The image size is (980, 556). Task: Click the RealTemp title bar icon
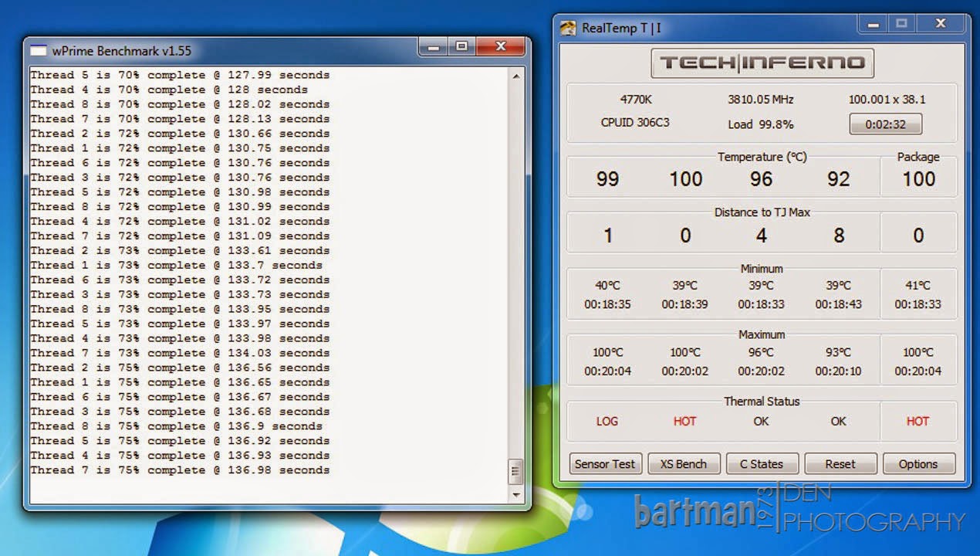click(568, 28)
